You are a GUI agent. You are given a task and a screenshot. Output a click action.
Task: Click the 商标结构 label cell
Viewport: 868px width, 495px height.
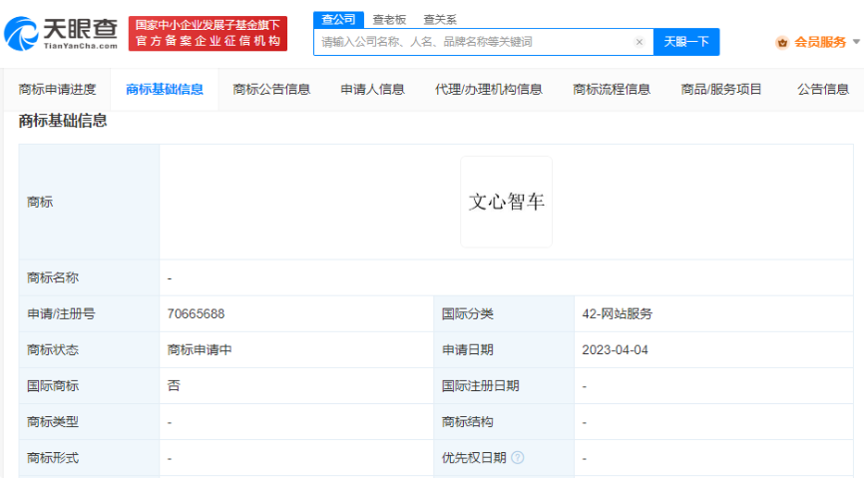tap(504, 422)
